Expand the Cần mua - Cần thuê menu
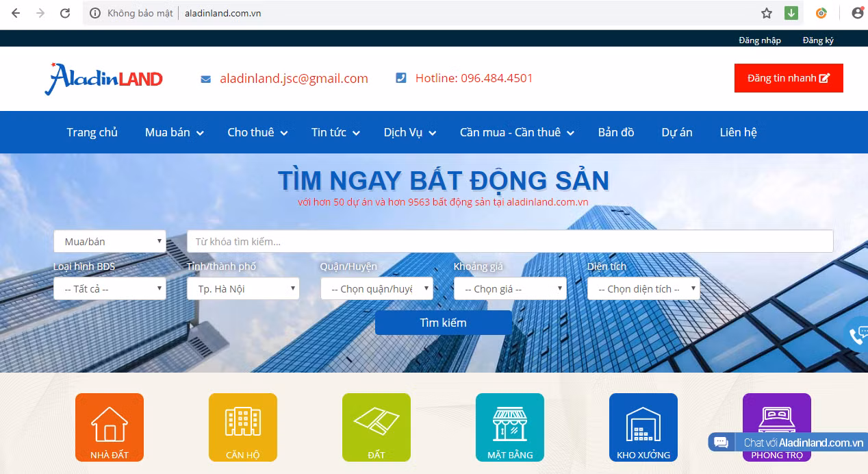The image size is (868, 474). pos(517,132)
